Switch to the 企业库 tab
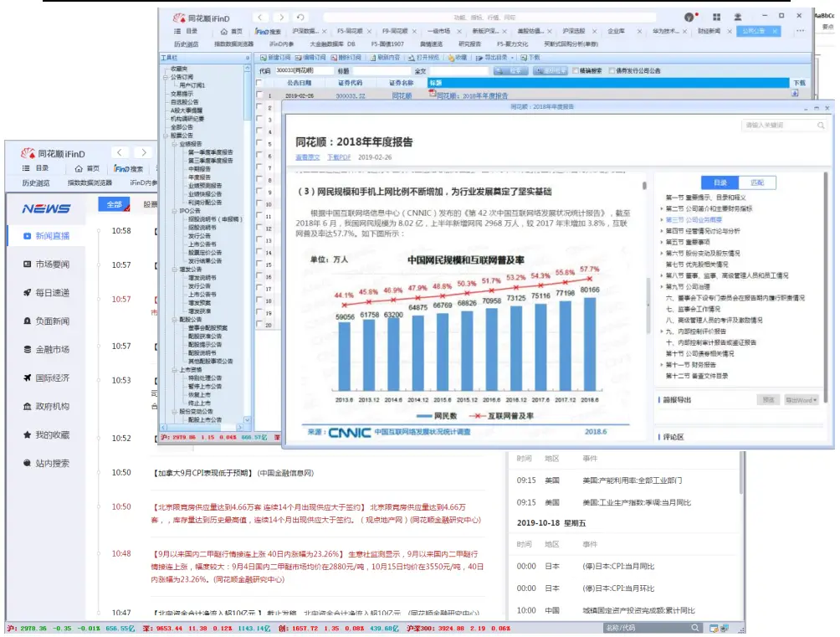The width and height of the screenshot is (840, 637). [616, 31]
